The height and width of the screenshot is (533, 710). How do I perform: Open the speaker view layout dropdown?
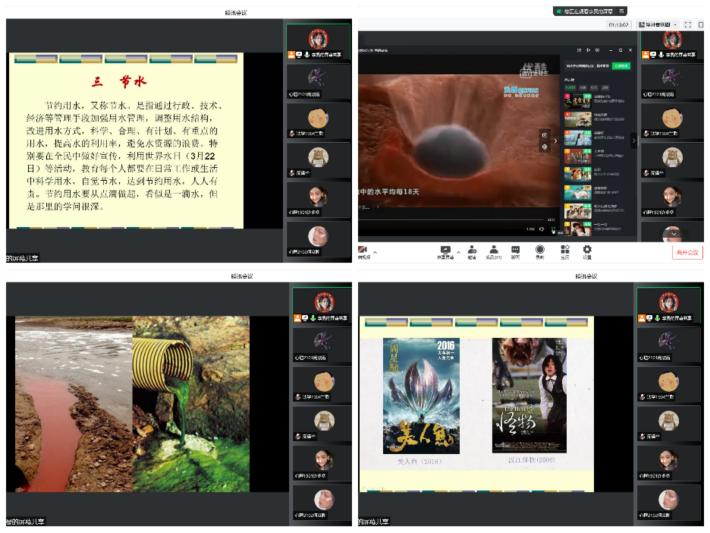[x=658, y=24]
